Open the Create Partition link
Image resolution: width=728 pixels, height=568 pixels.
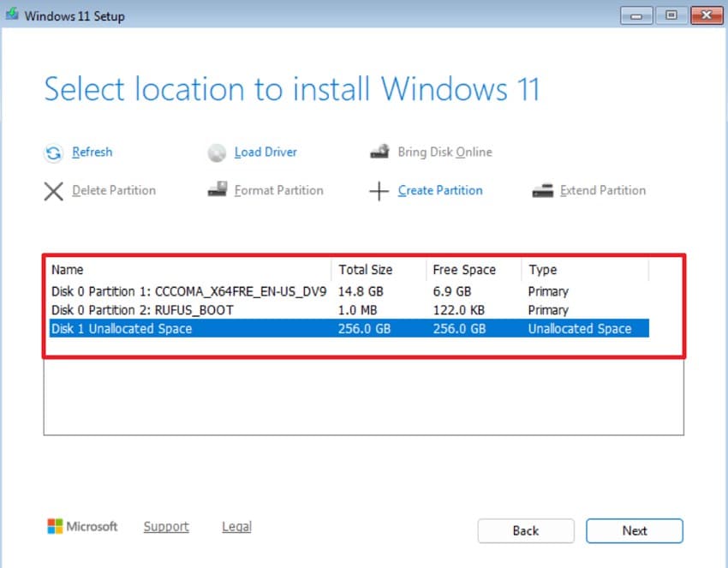click(x=440, y=190)
